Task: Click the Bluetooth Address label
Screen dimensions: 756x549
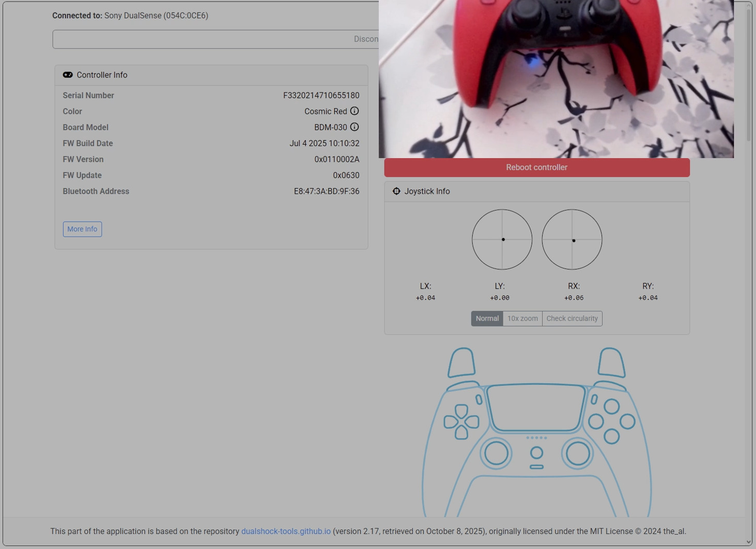Action: point(96,192)
